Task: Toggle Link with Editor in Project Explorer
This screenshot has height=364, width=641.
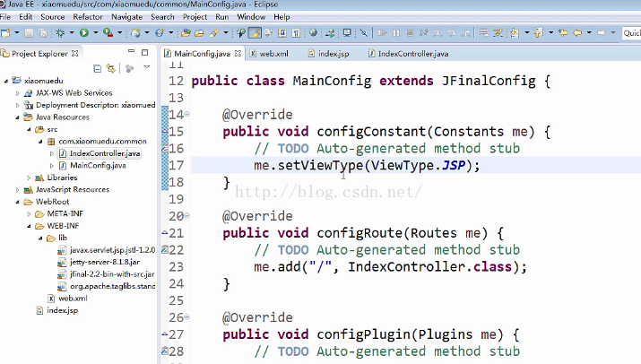Action: 111,68
